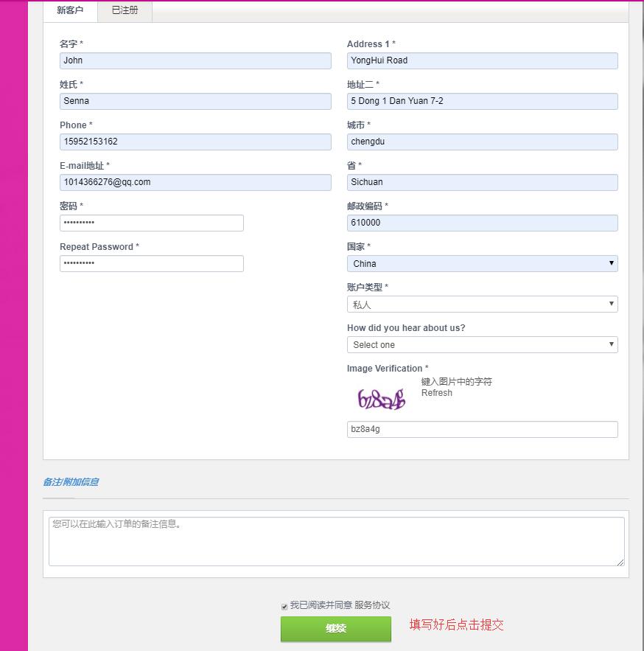Click the 键入图片中的字符 hint text
Image resolution: width=644 pixels, height=651 pixels.
[x=456, y=382]
